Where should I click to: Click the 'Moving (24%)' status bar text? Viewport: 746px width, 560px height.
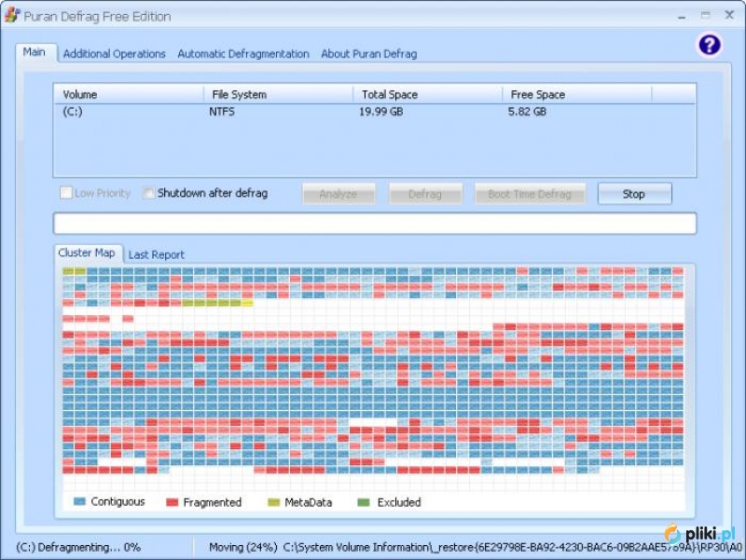pos(243,547)
